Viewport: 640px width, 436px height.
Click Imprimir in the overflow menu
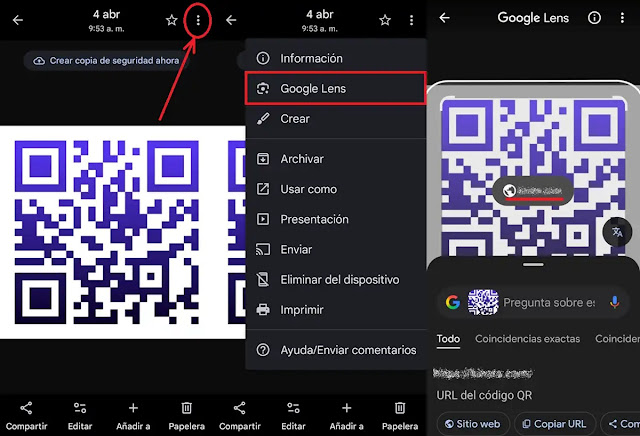301,310
